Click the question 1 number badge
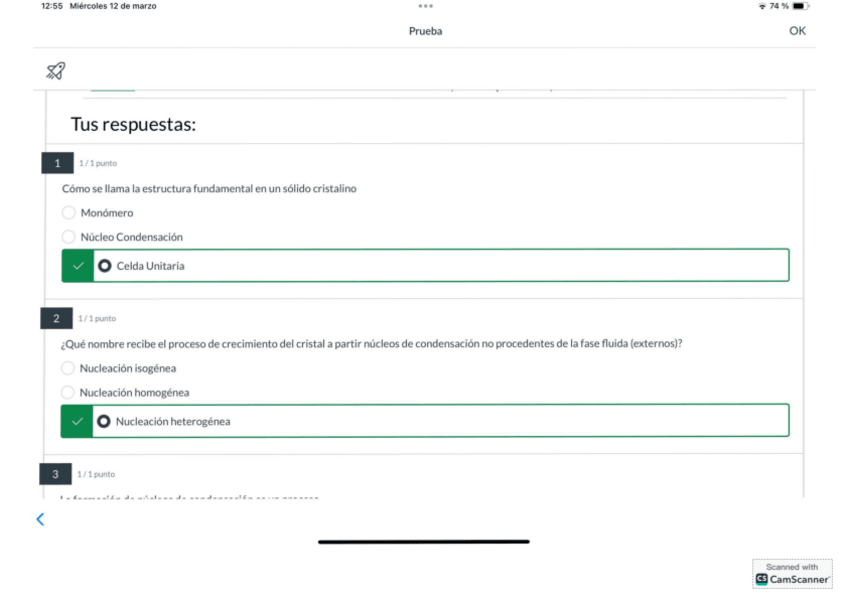The width and height of the screenshot is (848, 599). point(57,163)
